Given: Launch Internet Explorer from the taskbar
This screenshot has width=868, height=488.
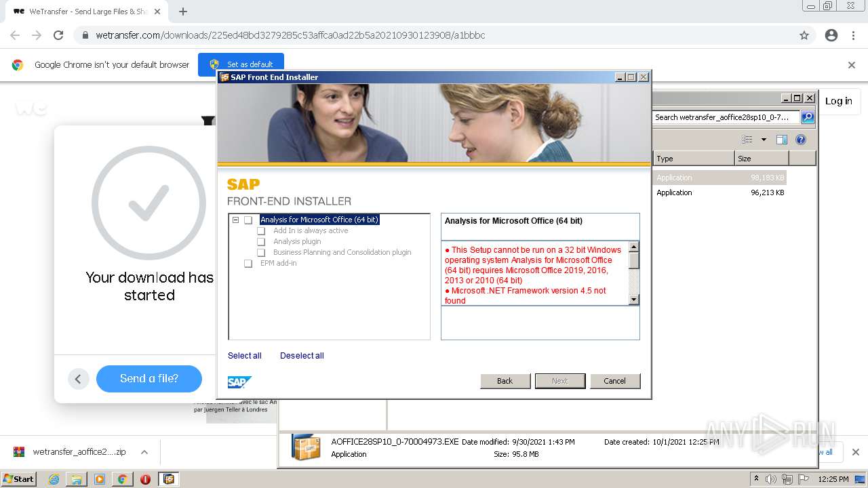Looking at the screenshot, I should (54, 479).
